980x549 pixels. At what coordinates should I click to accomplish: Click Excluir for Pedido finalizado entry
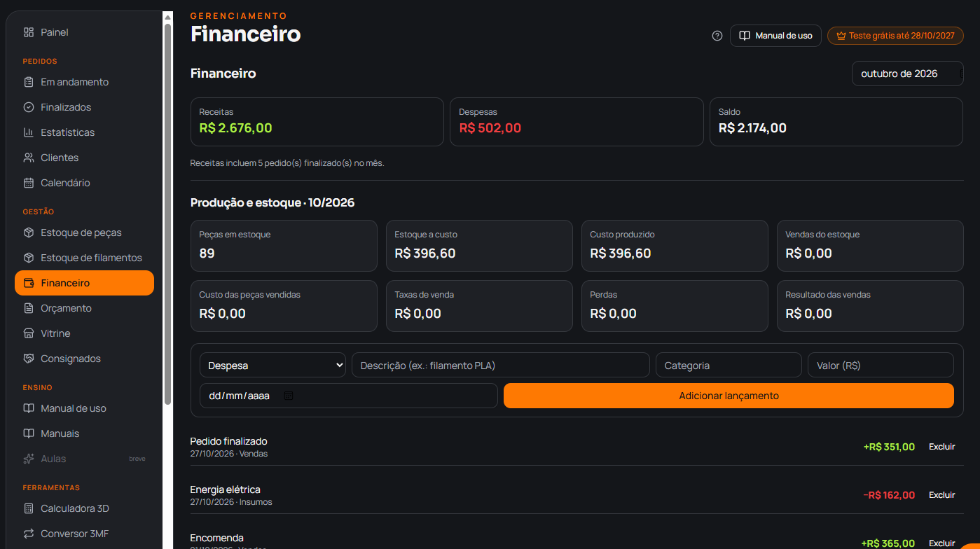click(941, 447)
